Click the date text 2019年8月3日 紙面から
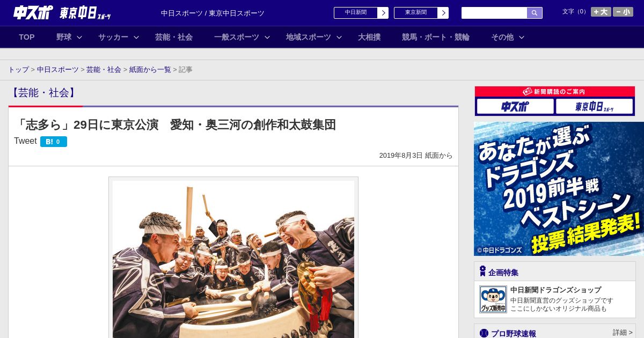This screenshot has height=338, width=644. coord(416,156)
